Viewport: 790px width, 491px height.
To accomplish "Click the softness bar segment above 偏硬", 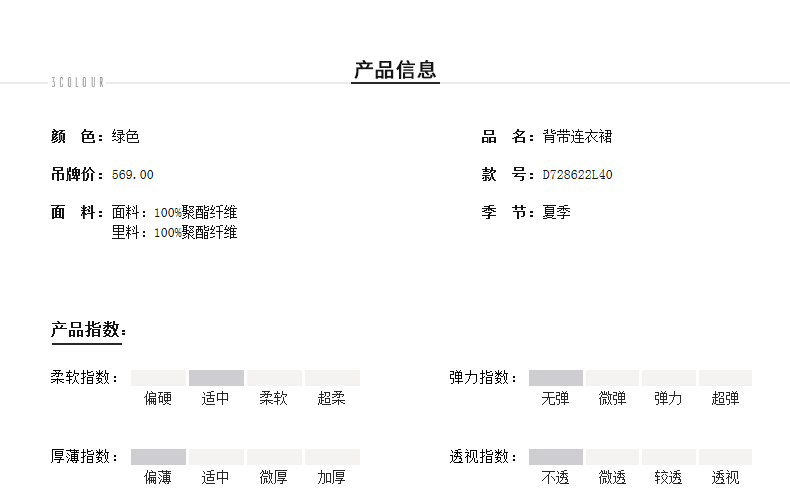I will pos(158,378).
